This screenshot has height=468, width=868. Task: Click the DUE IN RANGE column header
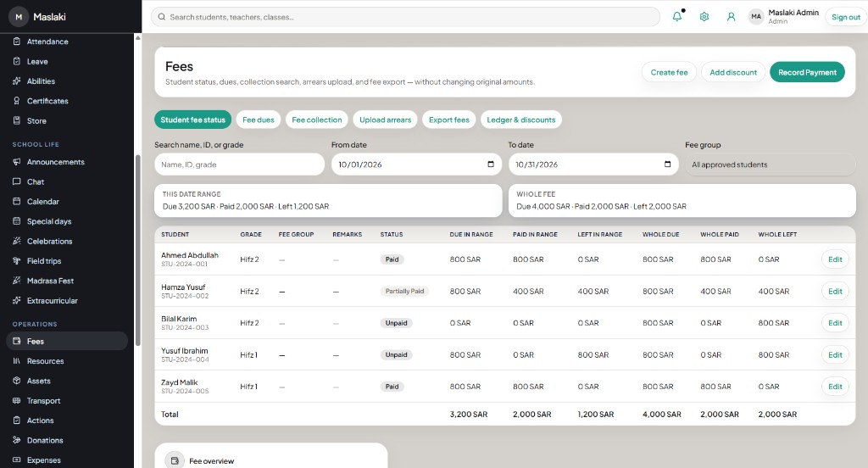[x=471, y=234]
